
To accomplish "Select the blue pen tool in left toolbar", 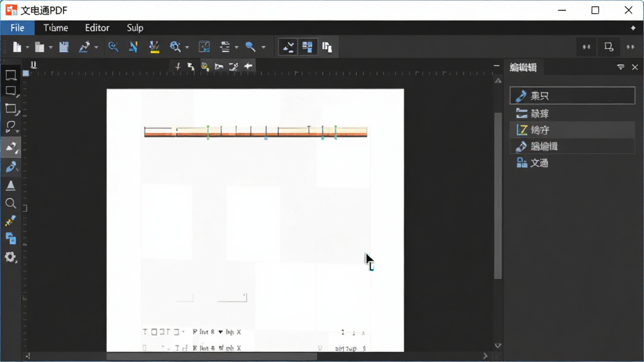I will [x=11, y=167].
